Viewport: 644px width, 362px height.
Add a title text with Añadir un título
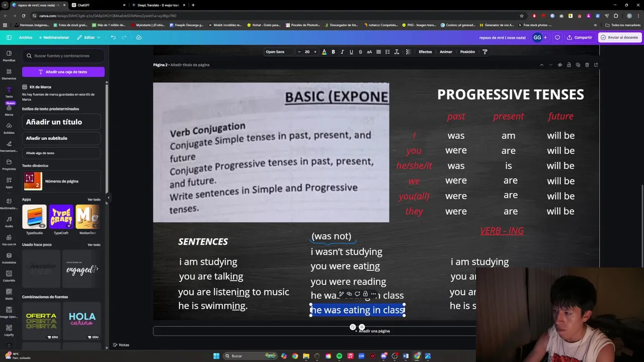[x=61, y=122]
